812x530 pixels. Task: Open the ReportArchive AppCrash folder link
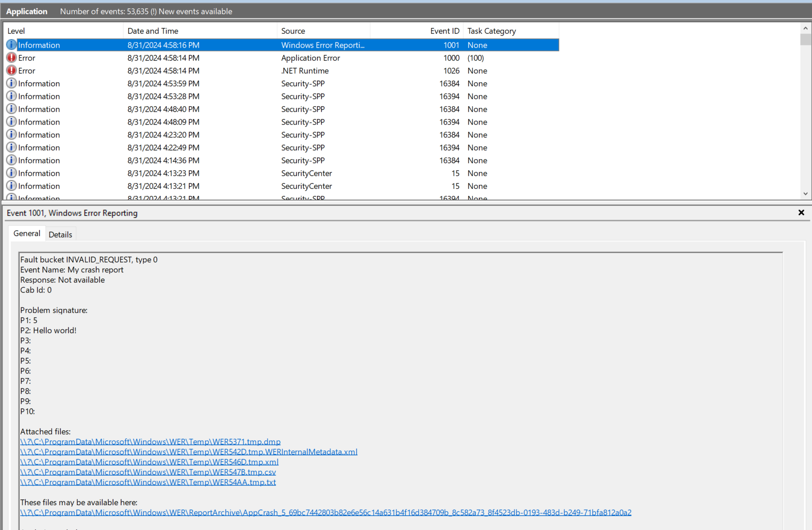(325, 512)
